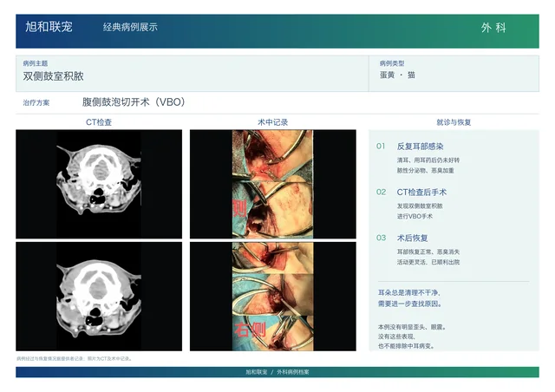555x392 pixels.
Task: Click the step number 01
Action: point(381,147)
